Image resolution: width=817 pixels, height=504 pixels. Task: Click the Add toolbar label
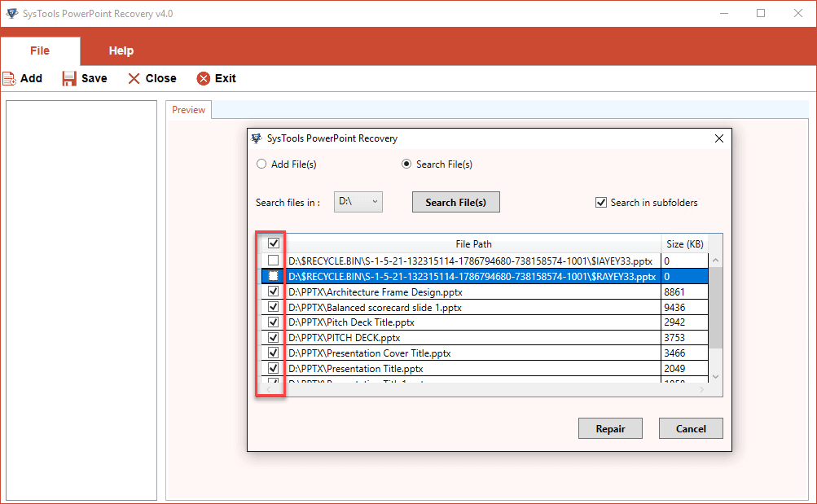pos(31,79)
